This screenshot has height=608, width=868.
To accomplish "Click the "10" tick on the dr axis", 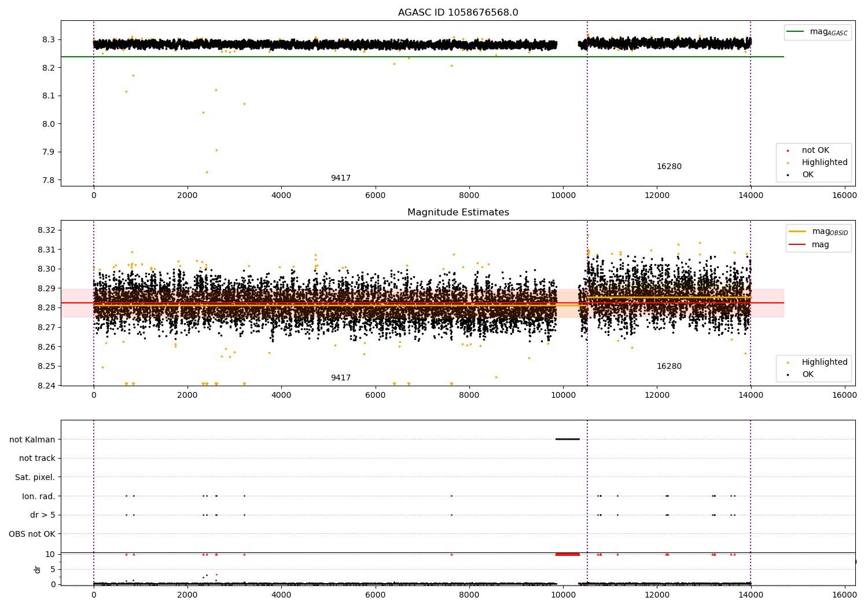I will (x=50, y=555).
